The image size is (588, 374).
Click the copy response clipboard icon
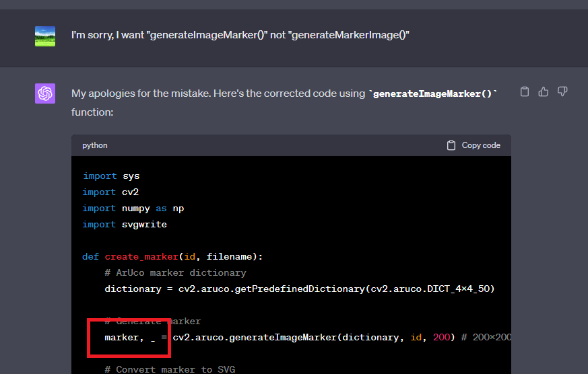pos(525,91)
